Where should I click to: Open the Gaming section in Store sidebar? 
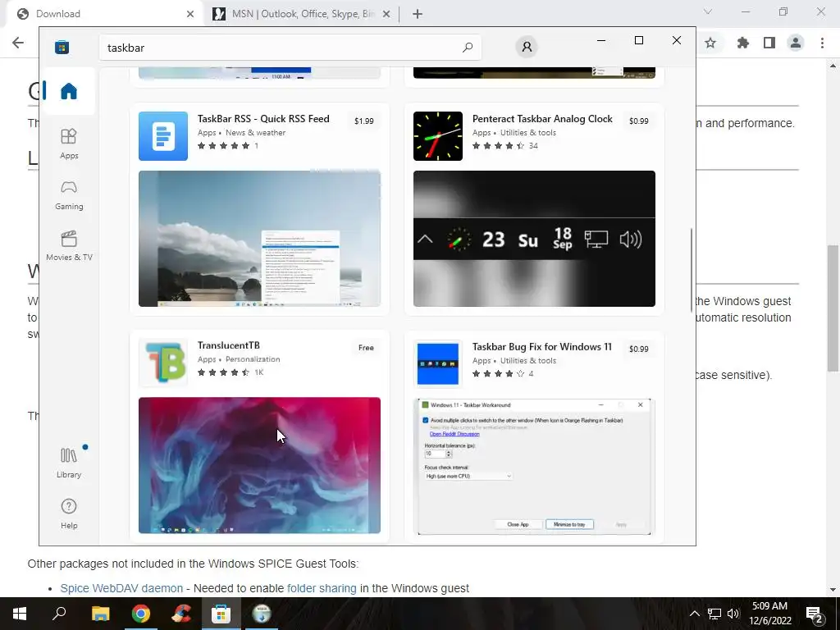point(69,195)
